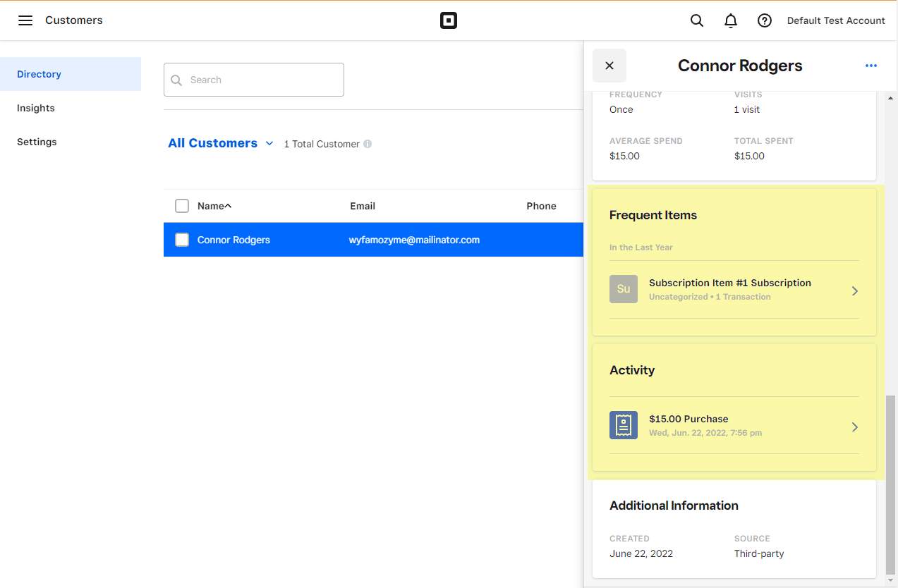
Task: Click the Email column header
Action: 363,206
